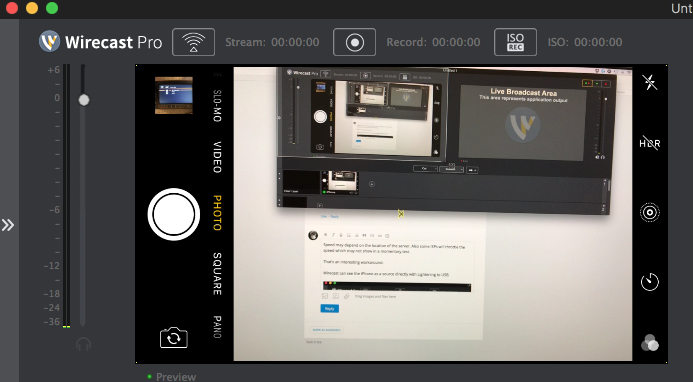
Task: Open the last photo thumbnail
Action: (174, 95)
